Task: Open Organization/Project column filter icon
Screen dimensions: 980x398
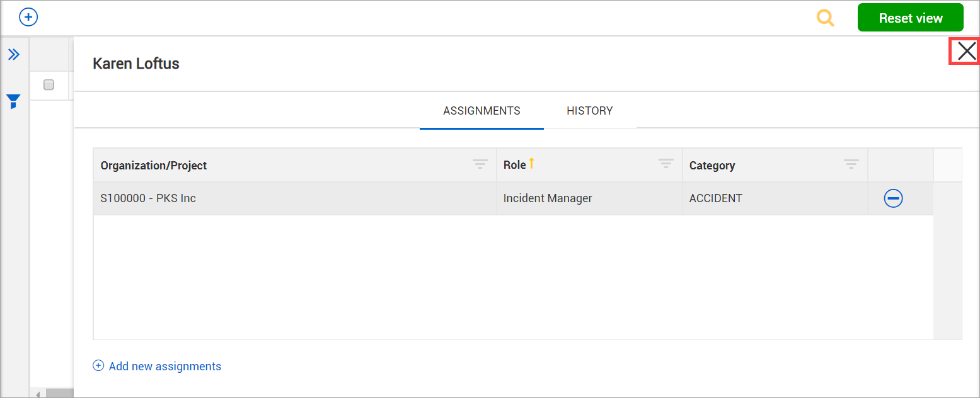Action: click(480, 164)
